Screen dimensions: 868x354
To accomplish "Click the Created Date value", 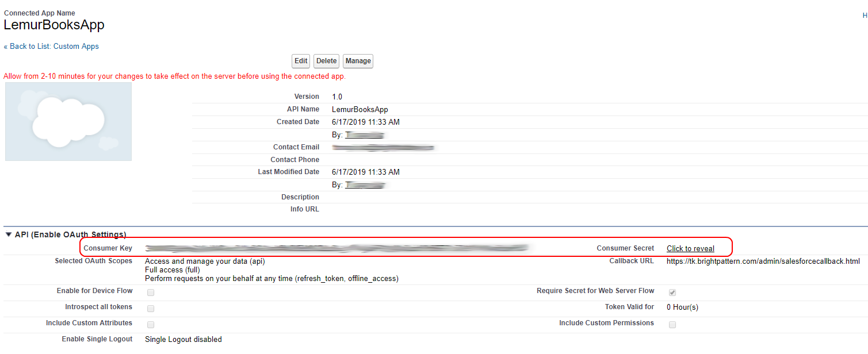I will [x=366, y=122].
